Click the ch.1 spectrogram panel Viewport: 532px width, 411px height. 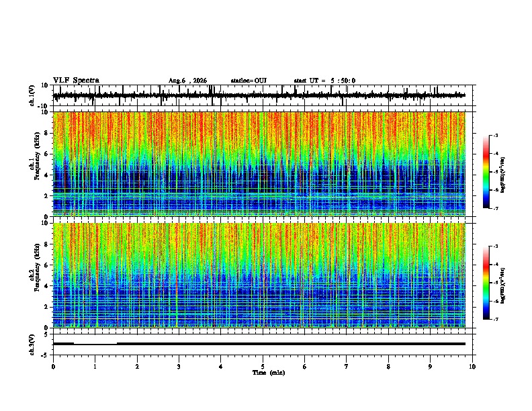click(x=259, y=164)
